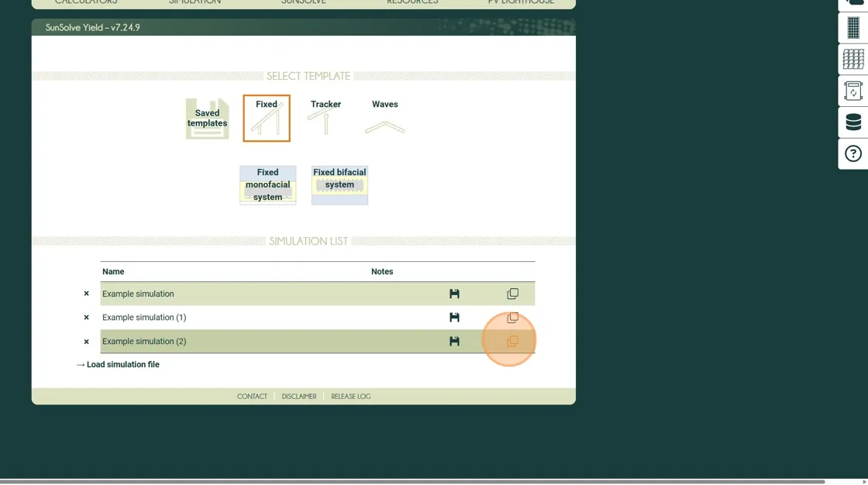Save Example simulation (2) to file
The height and width of the screenshot is (485, 868).
click(454, 342)
